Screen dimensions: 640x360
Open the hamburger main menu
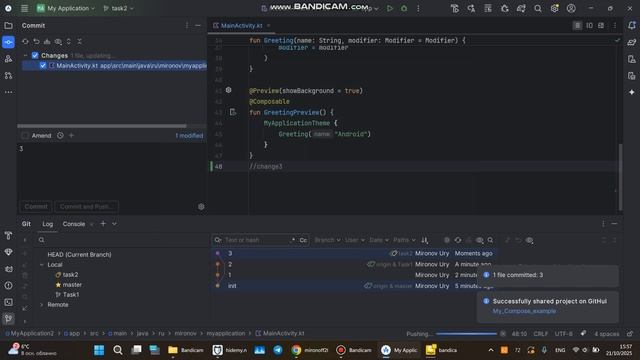click(x=24, y=8)
